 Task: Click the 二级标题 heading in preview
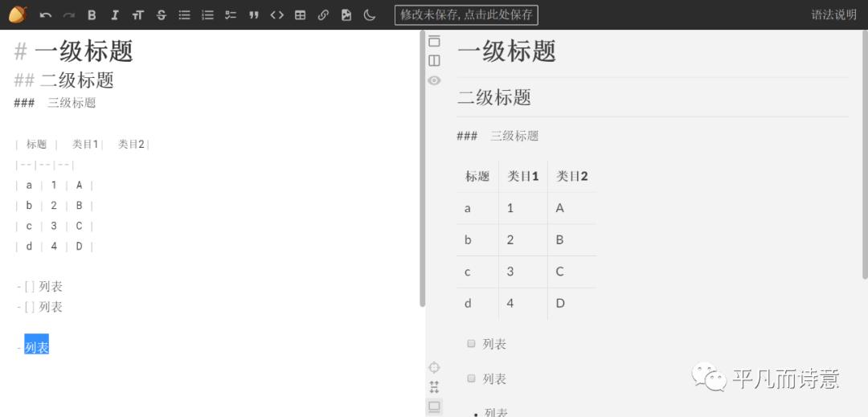pos(493,97)
